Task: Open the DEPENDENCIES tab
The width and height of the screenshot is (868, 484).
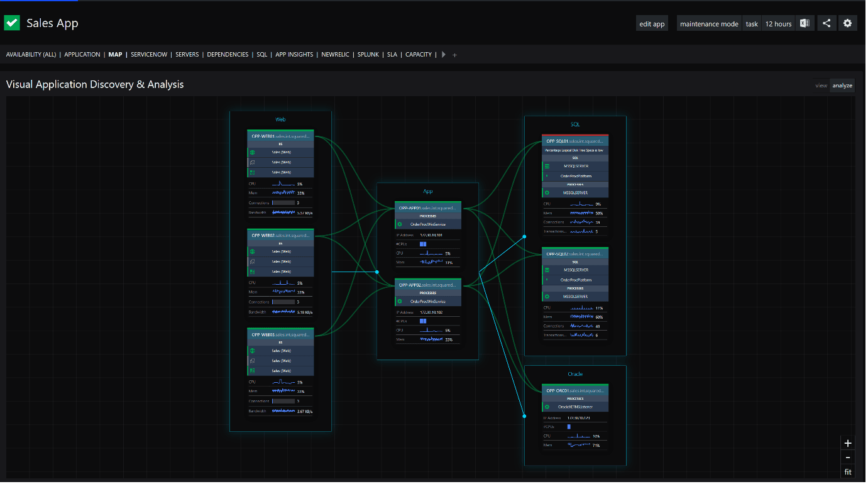Action: pyautogui.click(x=228, y=55)
